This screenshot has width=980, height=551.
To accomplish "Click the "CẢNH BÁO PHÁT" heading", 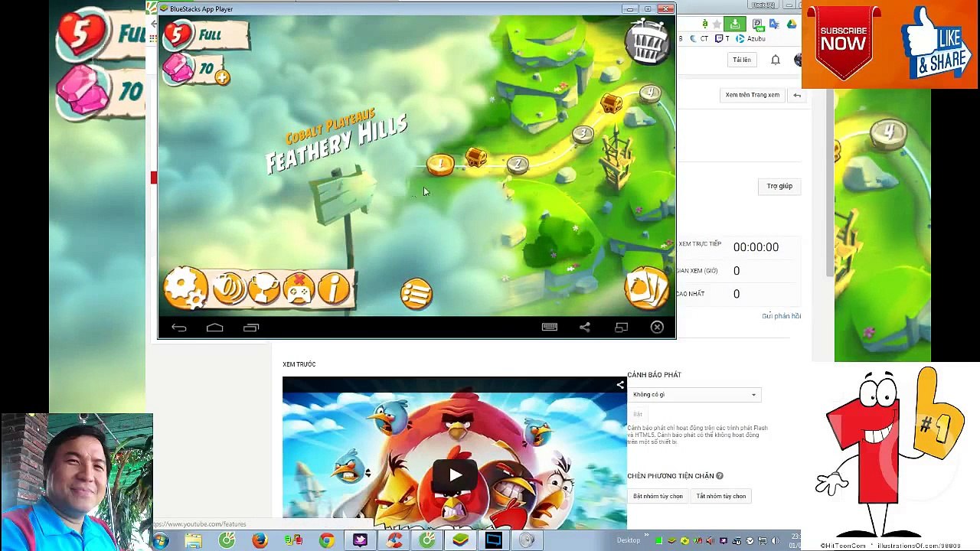I will click(x=654, y=375).
